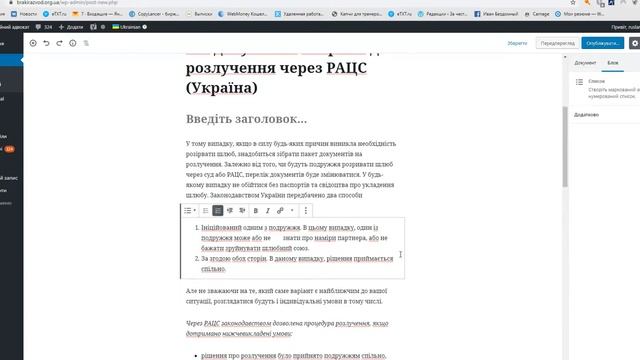Screen dimensions: 640x360
Task: Undo the last change in the editor
Action: point(46,43)
